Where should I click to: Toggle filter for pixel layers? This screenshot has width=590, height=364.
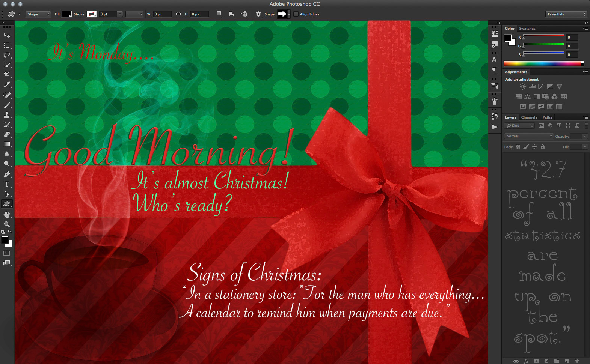click(x=541, y=126)
